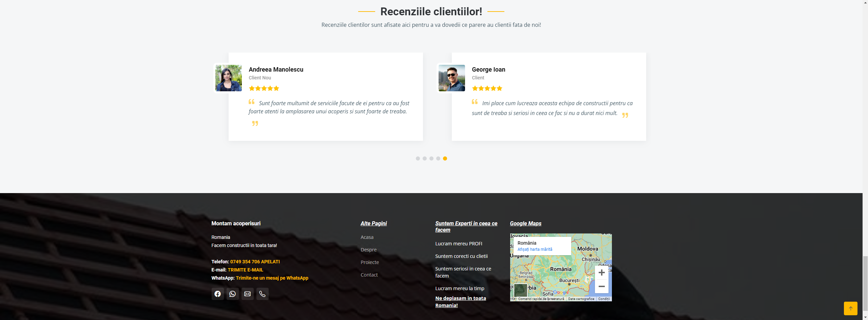Navigate to the Contact page link

(369, 275)
